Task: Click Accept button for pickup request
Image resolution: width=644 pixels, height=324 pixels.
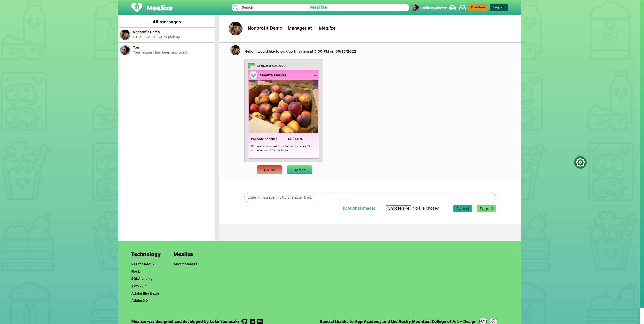Action: pos(300,170)
